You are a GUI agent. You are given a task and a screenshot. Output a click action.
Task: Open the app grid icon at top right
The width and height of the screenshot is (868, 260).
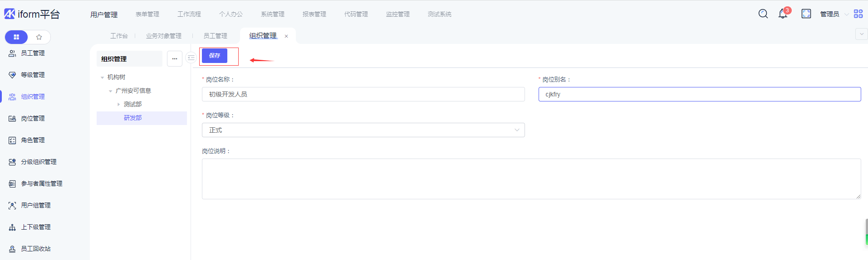[858, 14]
